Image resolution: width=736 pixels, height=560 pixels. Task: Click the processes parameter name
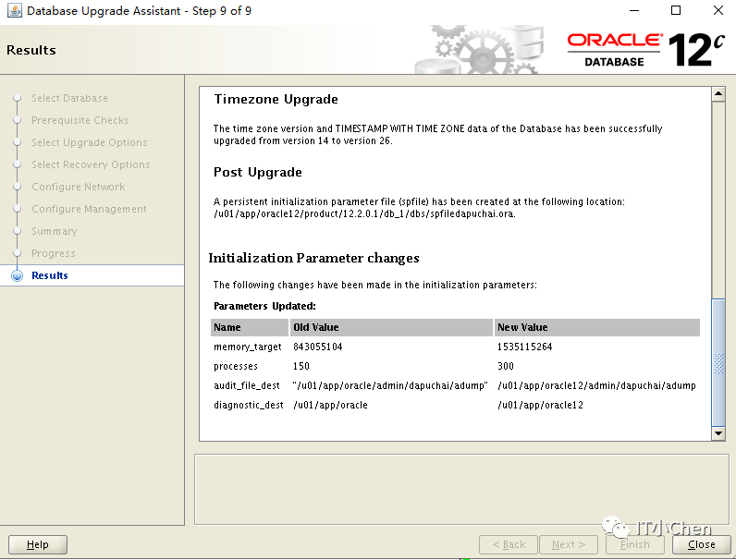[236, 366]
